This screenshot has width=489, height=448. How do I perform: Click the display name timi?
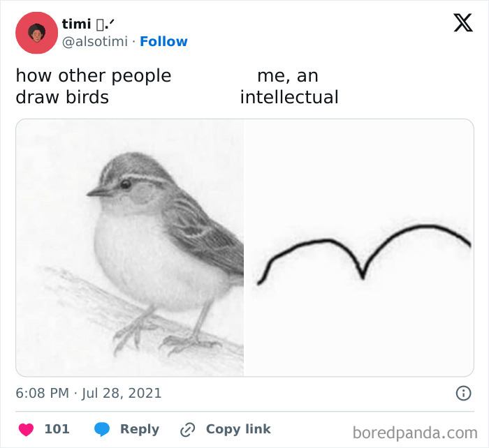pos(76,24)
